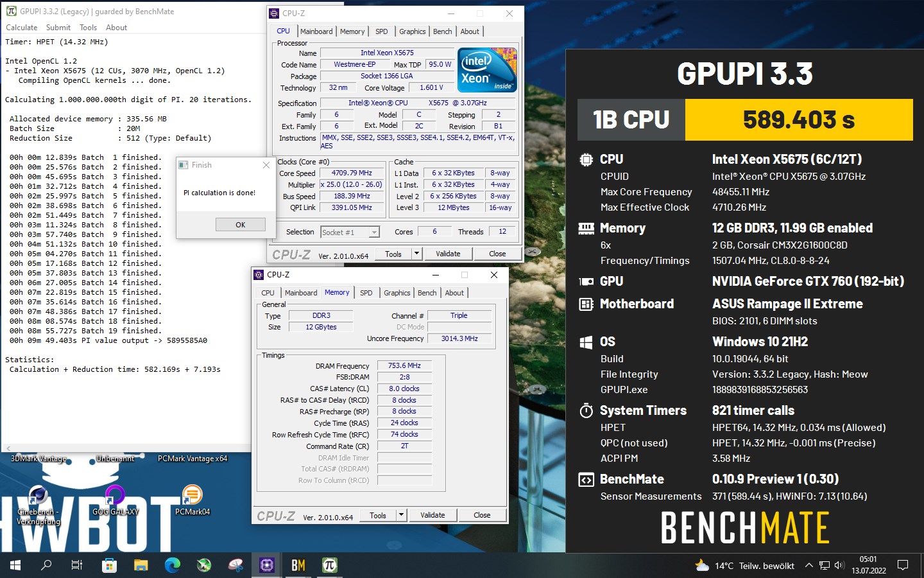924x578 pixels.
Task: Launch Microsoft Edge from the taskbar
Action: 172,565
